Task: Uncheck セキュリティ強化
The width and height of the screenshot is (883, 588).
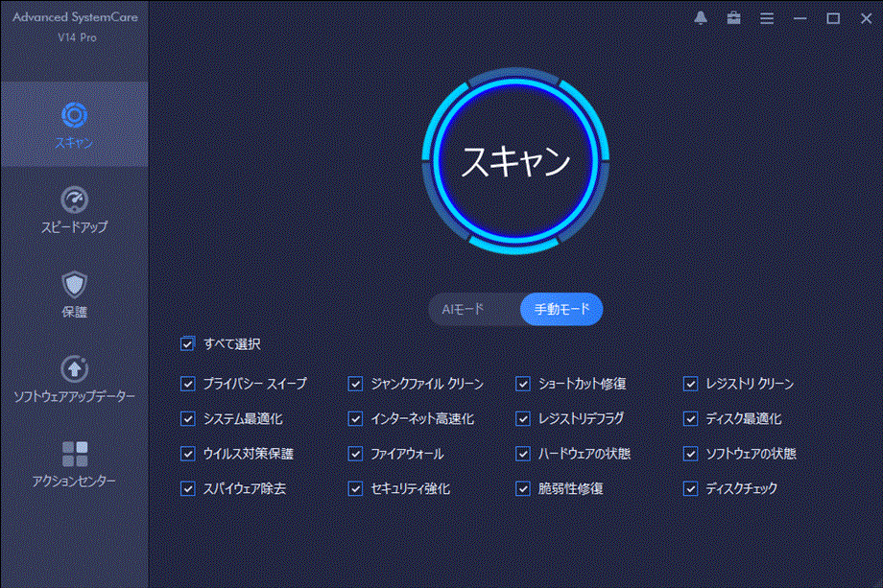Action: click(x=355, y=488)
